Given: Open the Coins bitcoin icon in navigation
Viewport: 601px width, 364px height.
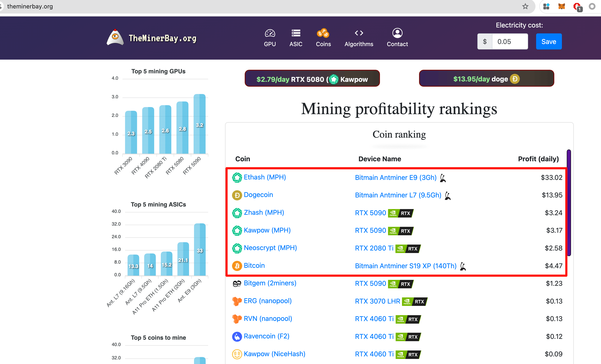Looking at the screenshot, I should (x=323, y=33).
